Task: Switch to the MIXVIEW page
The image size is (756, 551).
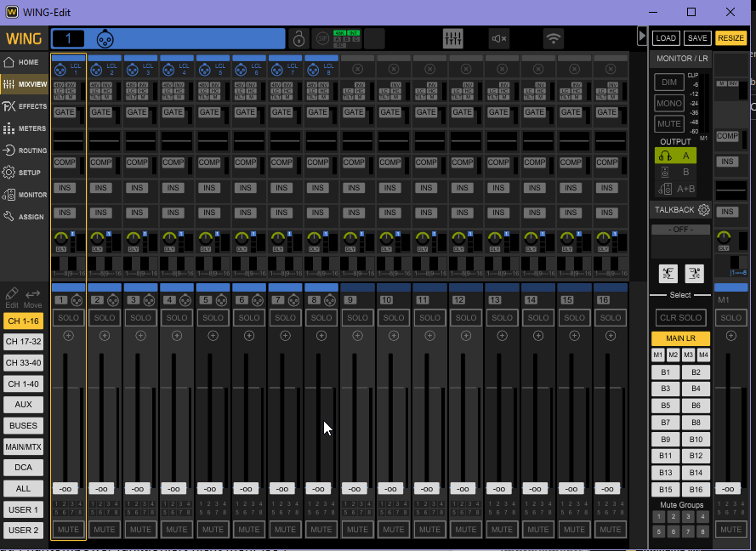Action: (24, 84)
